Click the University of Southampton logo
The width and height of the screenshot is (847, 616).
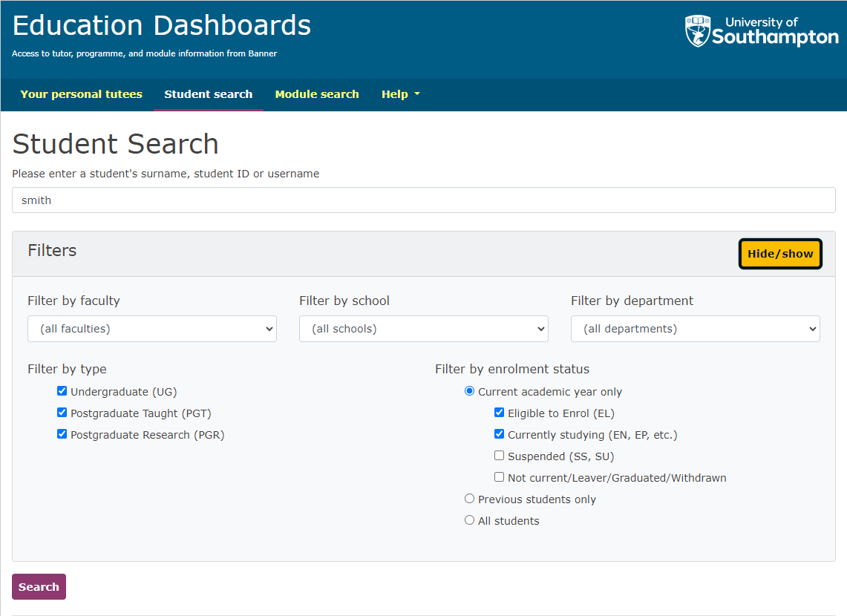761,30
